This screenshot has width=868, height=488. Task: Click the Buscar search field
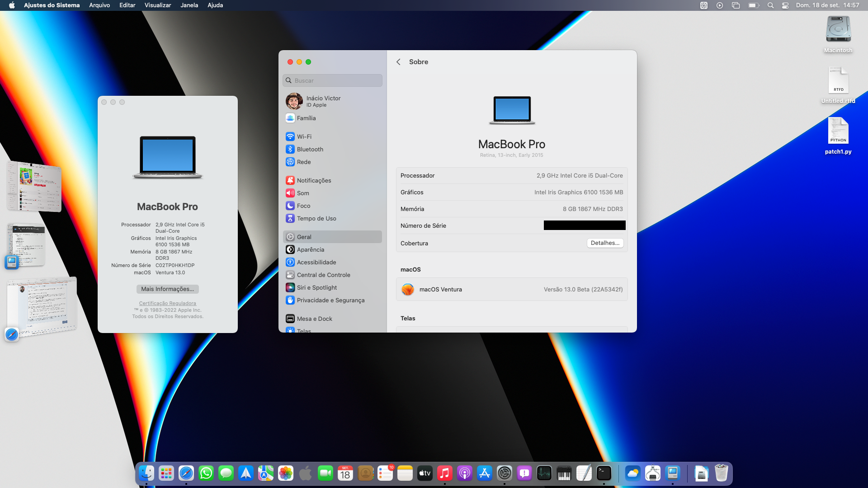[333, 80]
